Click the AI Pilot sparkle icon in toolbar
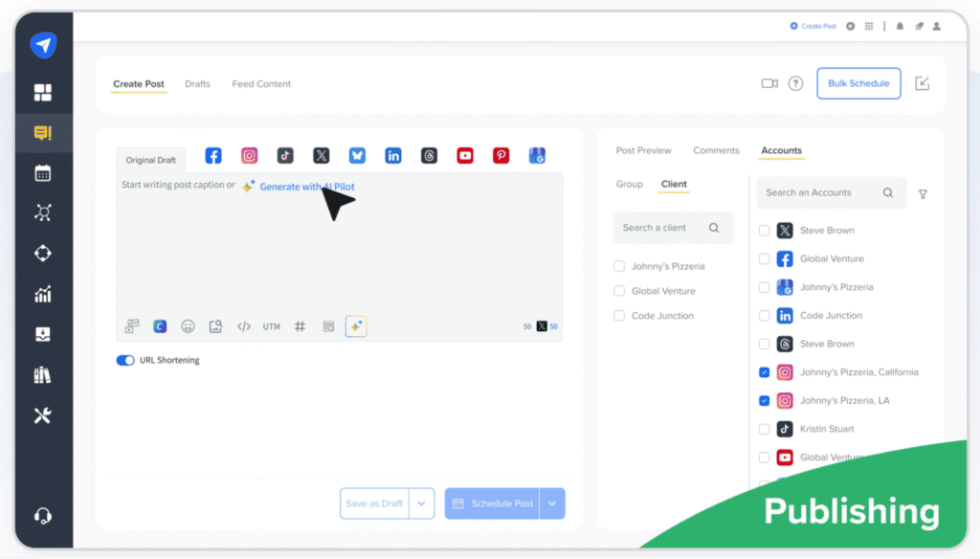This screenshot has width=980, height=559. point(355,325)
